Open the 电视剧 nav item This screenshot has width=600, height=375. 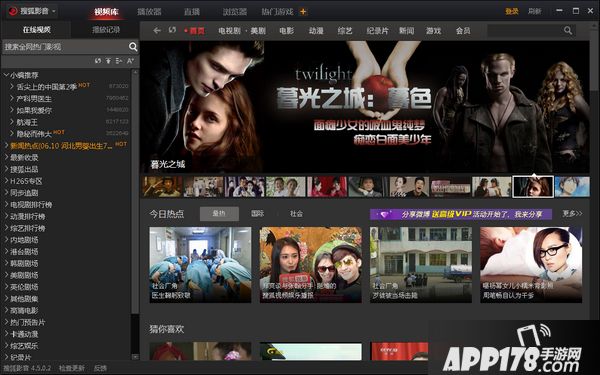pos(229,31)
